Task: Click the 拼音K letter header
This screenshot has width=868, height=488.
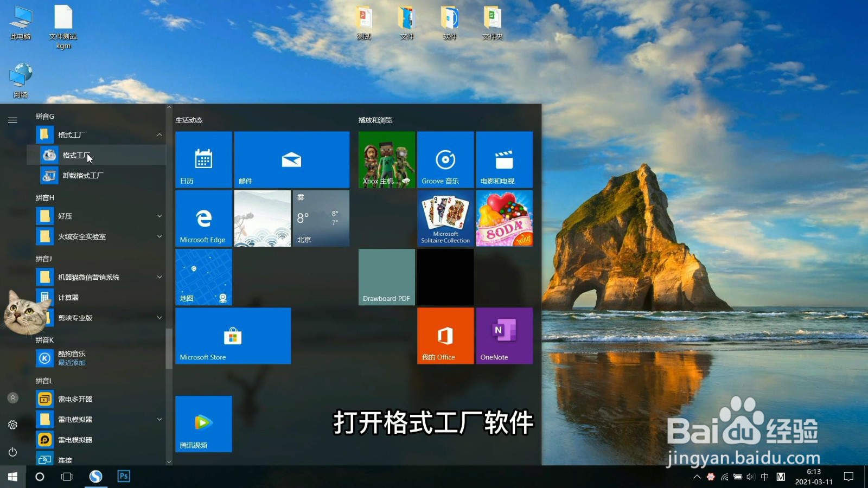Action: (x=44, y=340)
